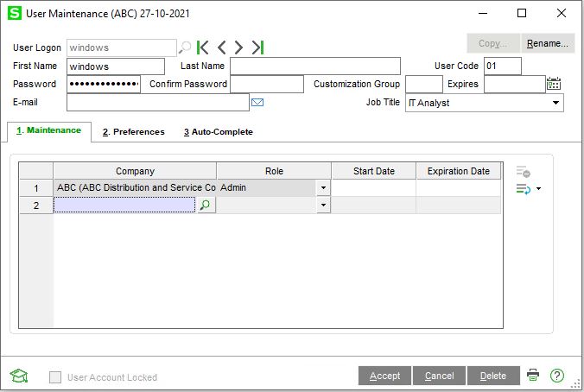The width and height of the screenshot is (584, 392).
Task: Click the Copy... button
Action: coord(493,43)
